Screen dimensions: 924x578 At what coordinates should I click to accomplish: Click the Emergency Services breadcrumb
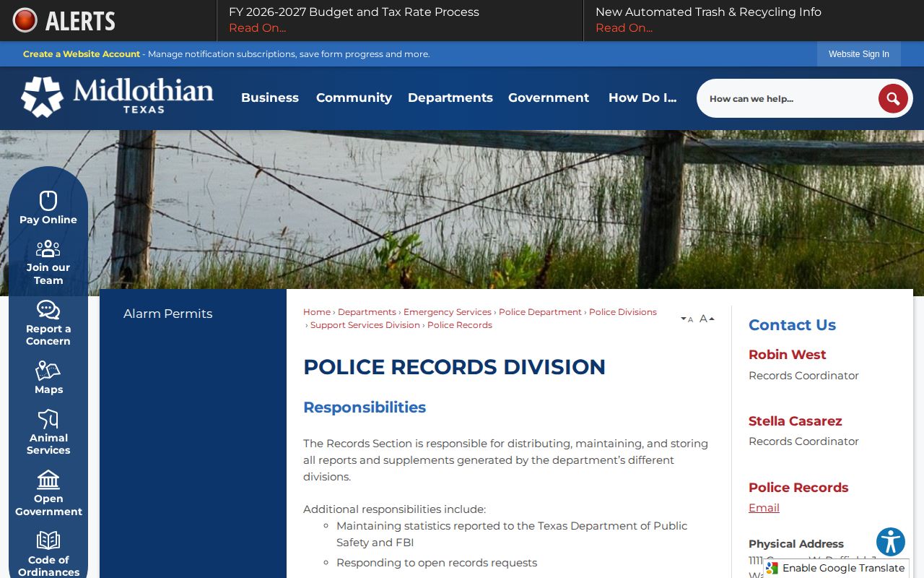pyautogui.click(x=448, y=312)
